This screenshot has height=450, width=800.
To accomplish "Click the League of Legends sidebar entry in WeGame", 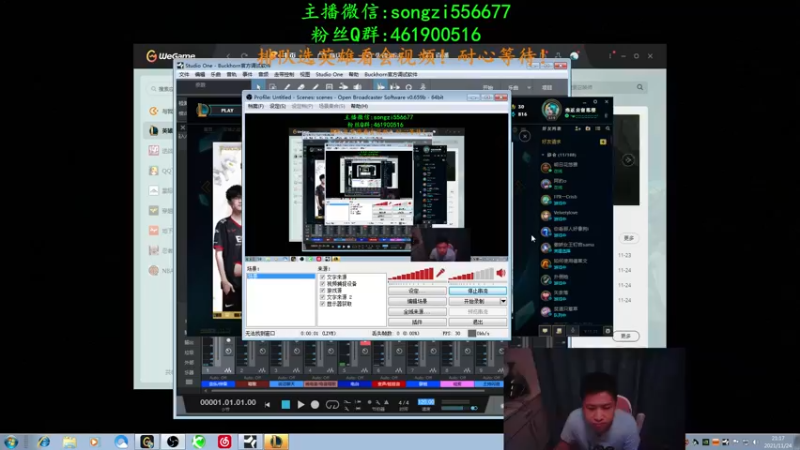I will click(x=161, y=131).
